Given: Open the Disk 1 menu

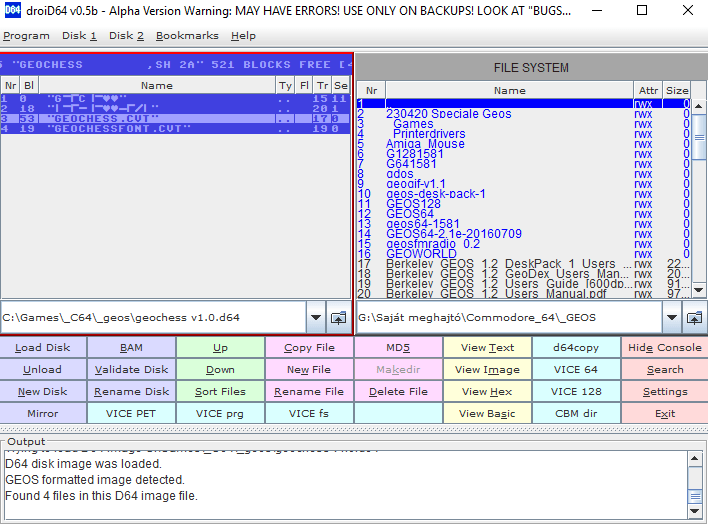Looking at the screenshot, I should pos(80,35).
